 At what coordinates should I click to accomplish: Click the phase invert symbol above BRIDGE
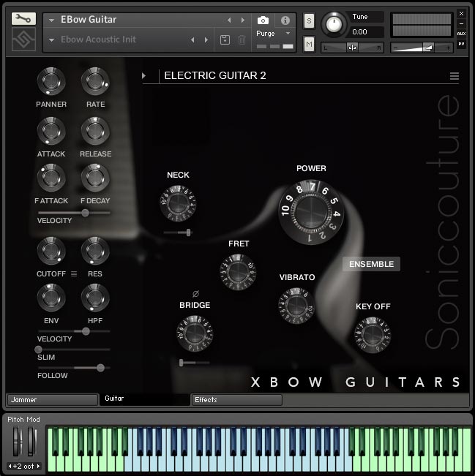tap(195, 293)
